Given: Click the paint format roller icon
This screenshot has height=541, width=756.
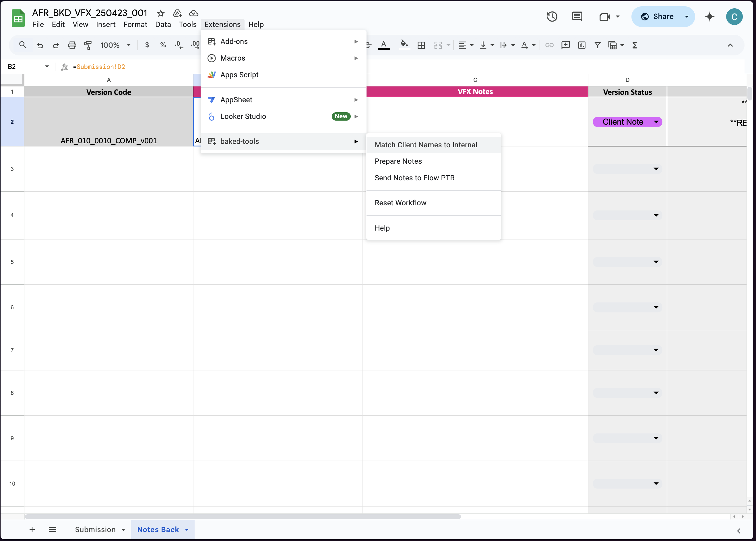Looking at the screenshot, I should click(x=88, y=45).
